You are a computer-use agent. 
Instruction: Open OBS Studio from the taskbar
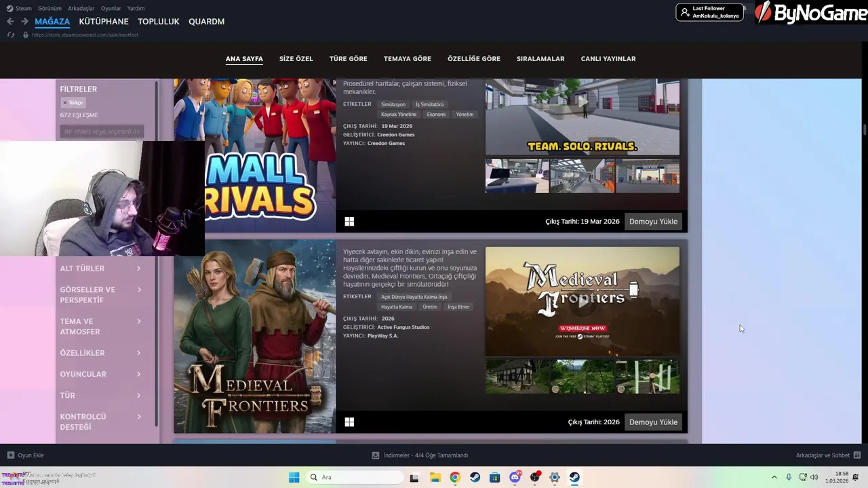535,477
